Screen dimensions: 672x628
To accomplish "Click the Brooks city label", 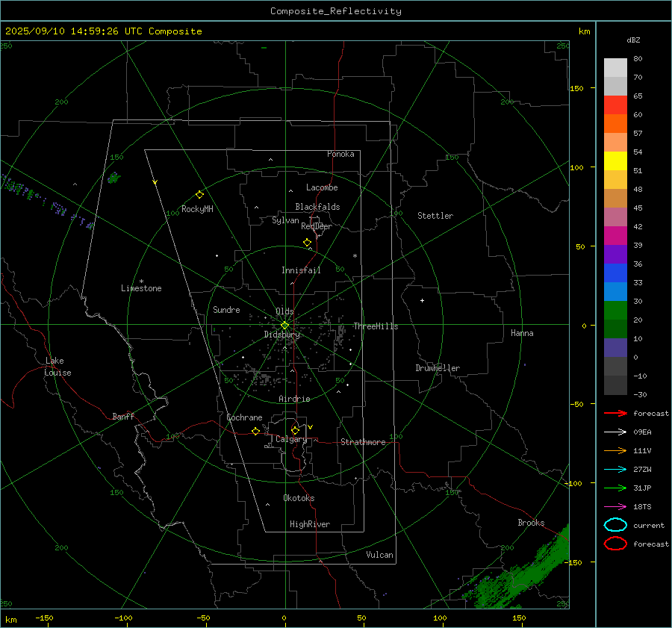I will tap(531, 523).
